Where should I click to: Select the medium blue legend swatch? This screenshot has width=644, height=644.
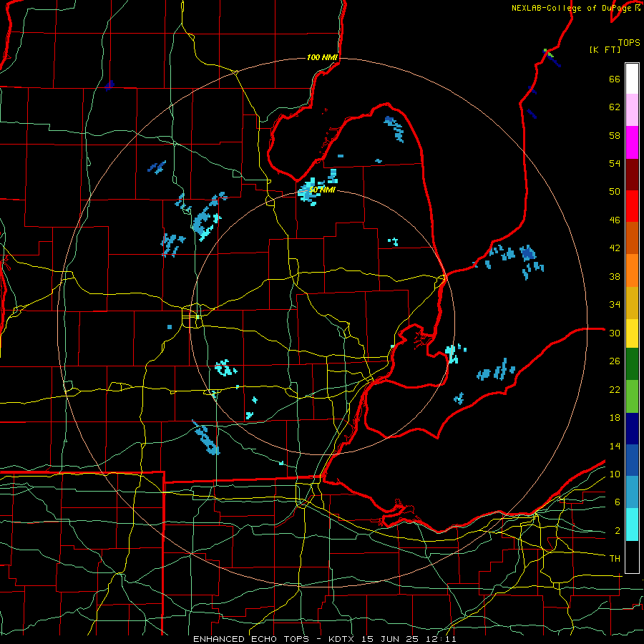tap(632, 460)
